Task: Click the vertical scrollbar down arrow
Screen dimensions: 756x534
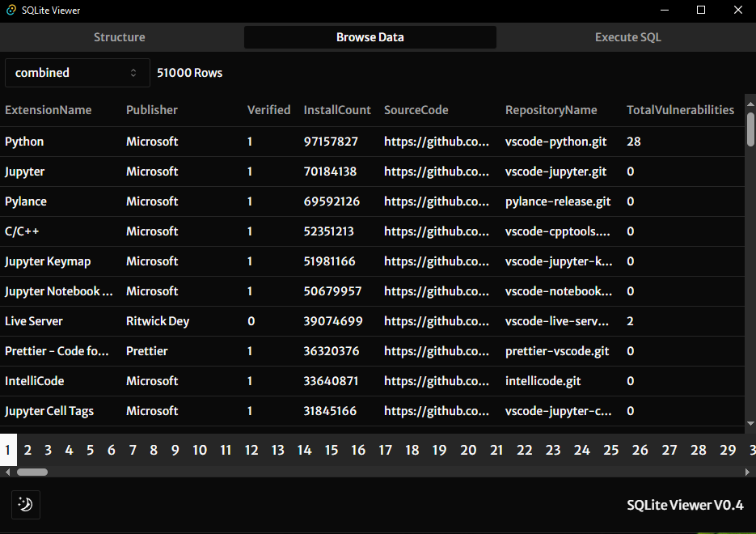Action: tap(750, 423)
